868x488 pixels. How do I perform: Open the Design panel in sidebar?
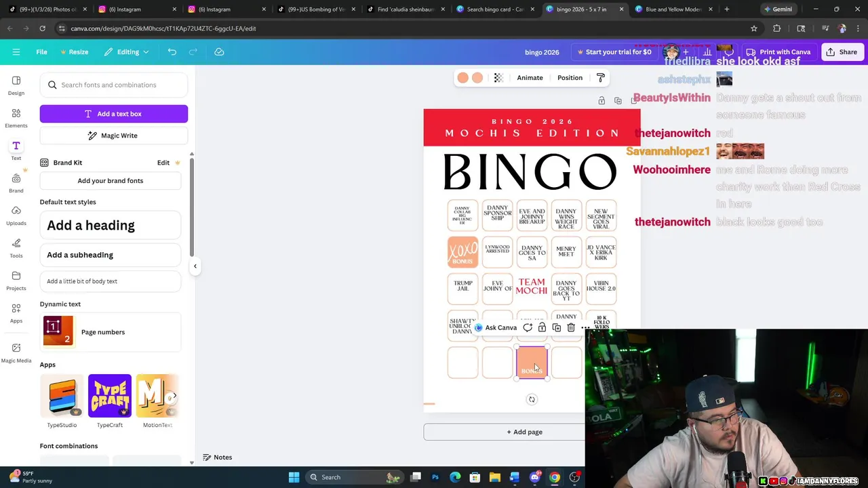point(16,85)
